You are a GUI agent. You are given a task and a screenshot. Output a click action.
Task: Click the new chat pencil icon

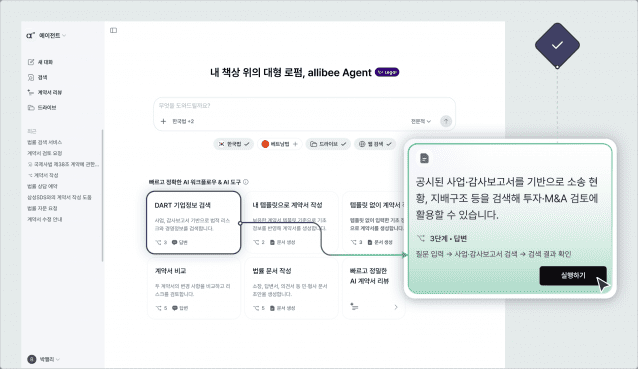[31, 62]
